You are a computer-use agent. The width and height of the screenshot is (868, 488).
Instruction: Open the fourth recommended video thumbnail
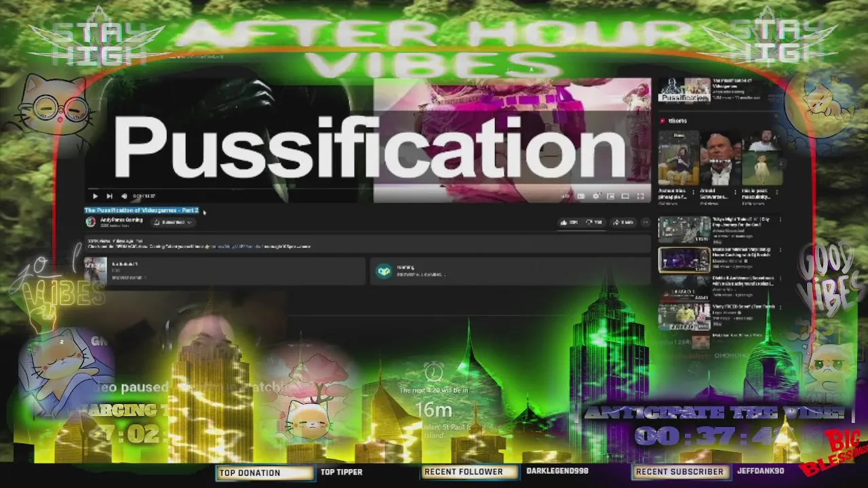coord(684,317)
